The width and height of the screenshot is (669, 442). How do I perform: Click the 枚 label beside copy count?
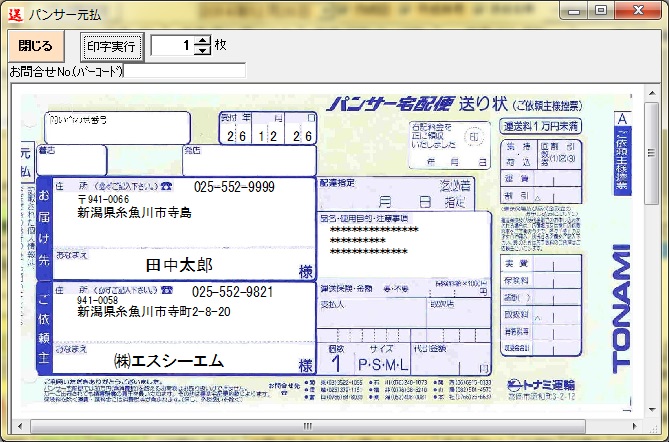pyautogui.click(x=221, y=44)
